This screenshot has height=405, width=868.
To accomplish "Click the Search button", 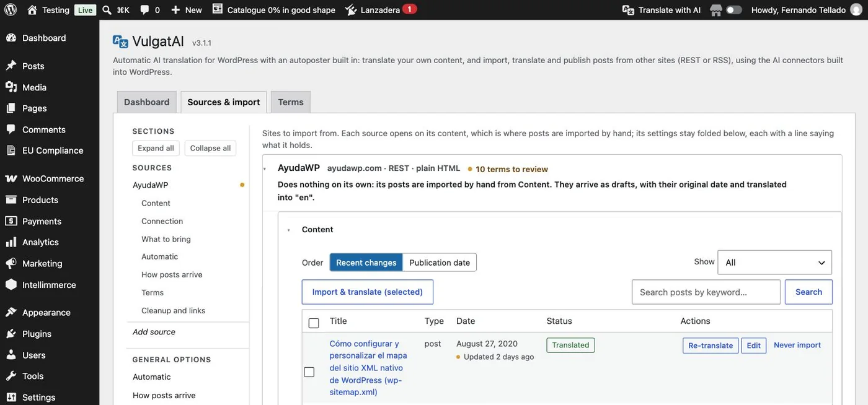I will (x=808, y=292).
